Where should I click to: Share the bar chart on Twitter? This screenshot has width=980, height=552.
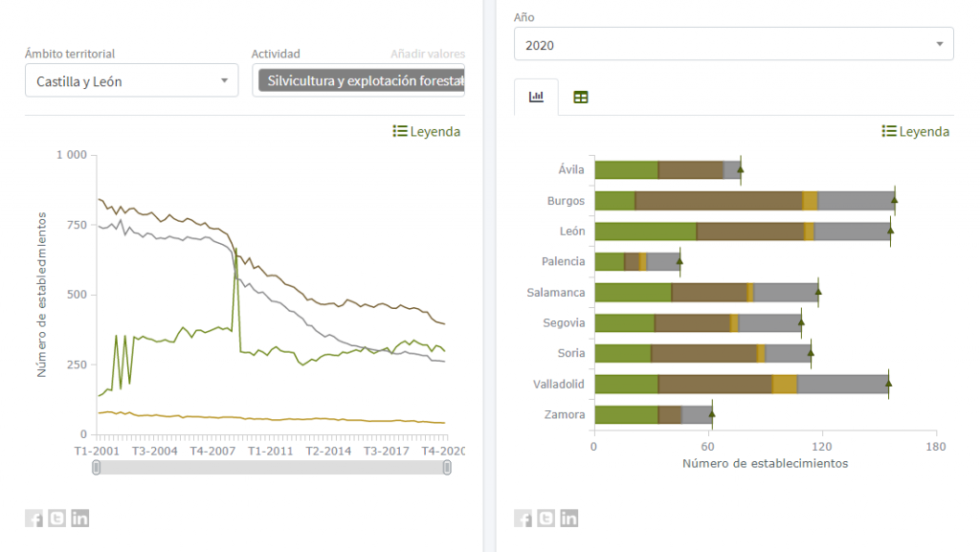[x=546, y=519]
